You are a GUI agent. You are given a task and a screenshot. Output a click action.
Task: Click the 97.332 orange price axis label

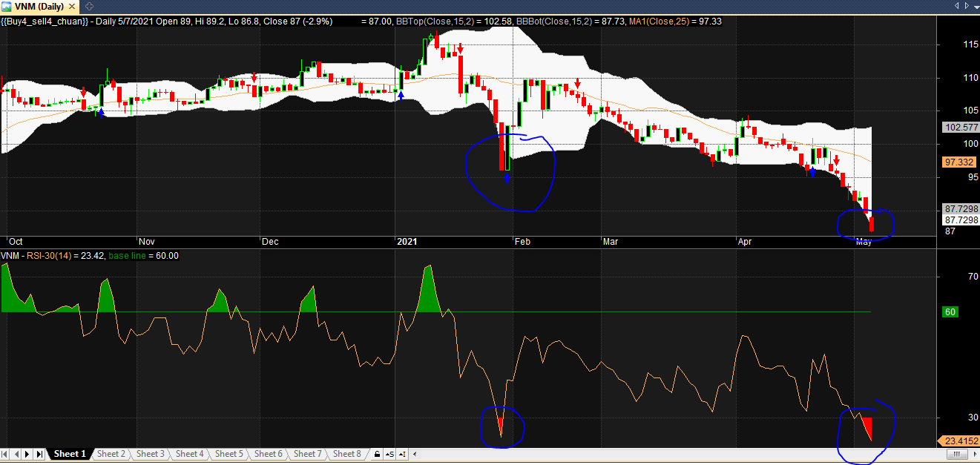pos(961,162)
